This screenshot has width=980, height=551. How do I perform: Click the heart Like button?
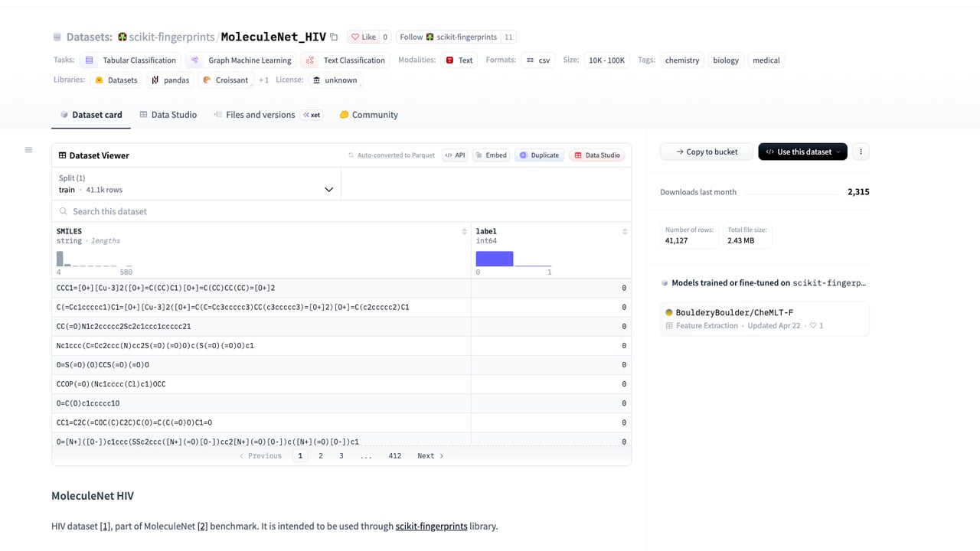(364, 37)
